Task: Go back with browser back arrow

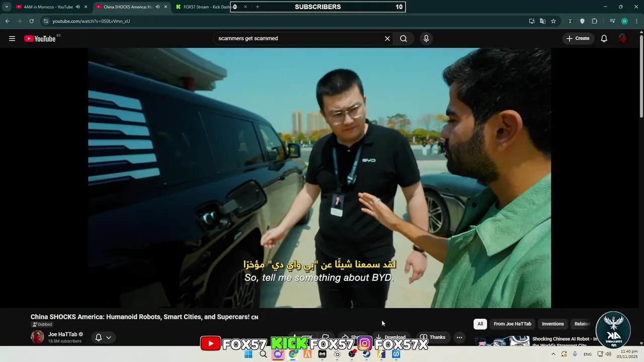Action: [7, 21]
